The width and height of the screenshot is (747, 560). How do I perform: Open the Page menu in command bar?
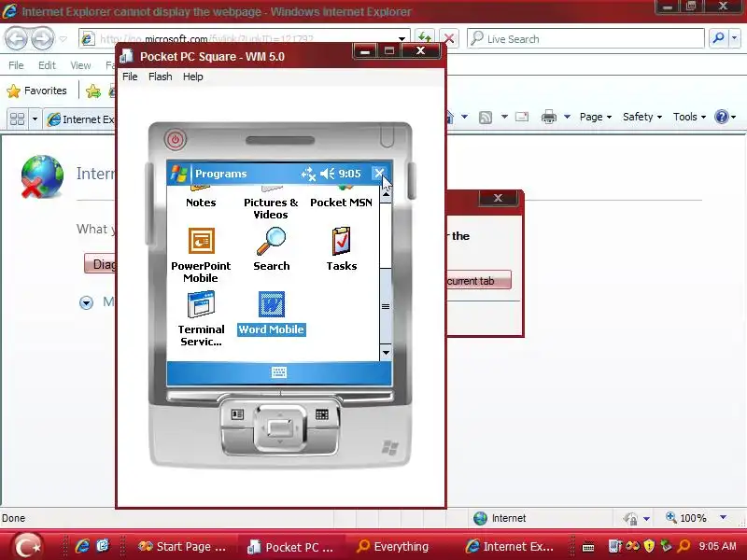(596, 117)
